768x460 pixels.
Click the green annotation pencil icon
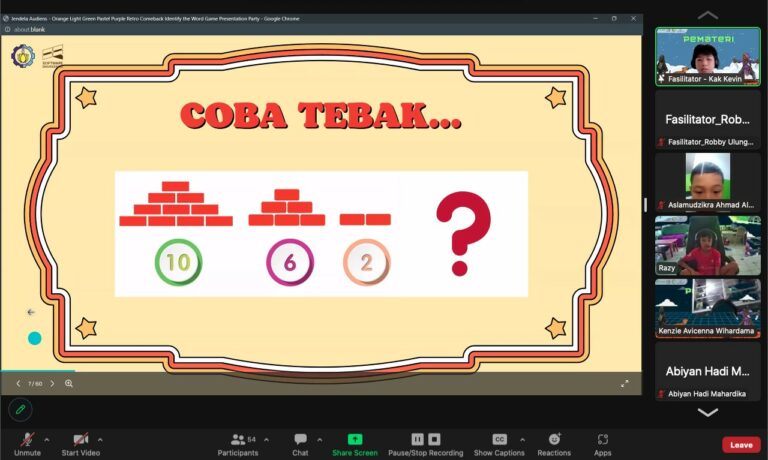click(x=19, y=410)
